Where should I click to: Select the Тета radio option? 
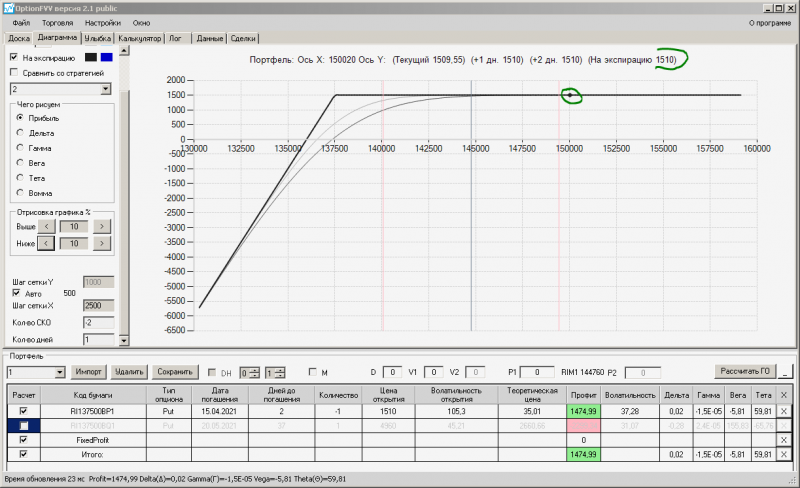[x=20, y=178]
